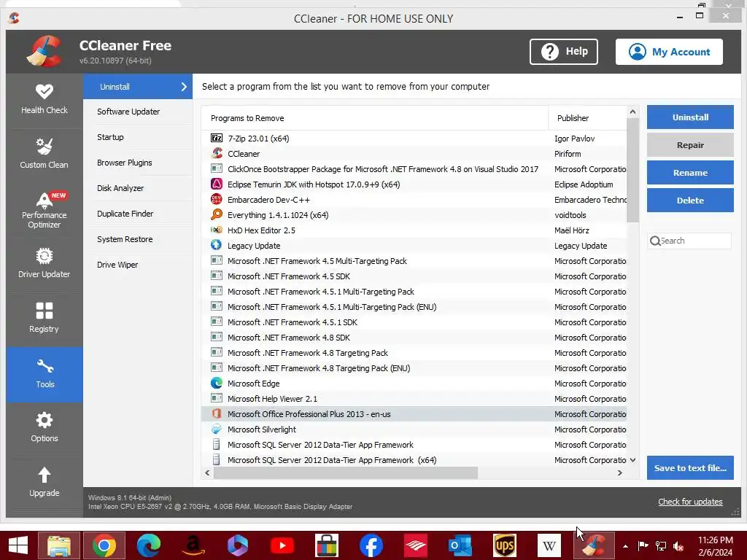Open the Driver Updater section

44,264
